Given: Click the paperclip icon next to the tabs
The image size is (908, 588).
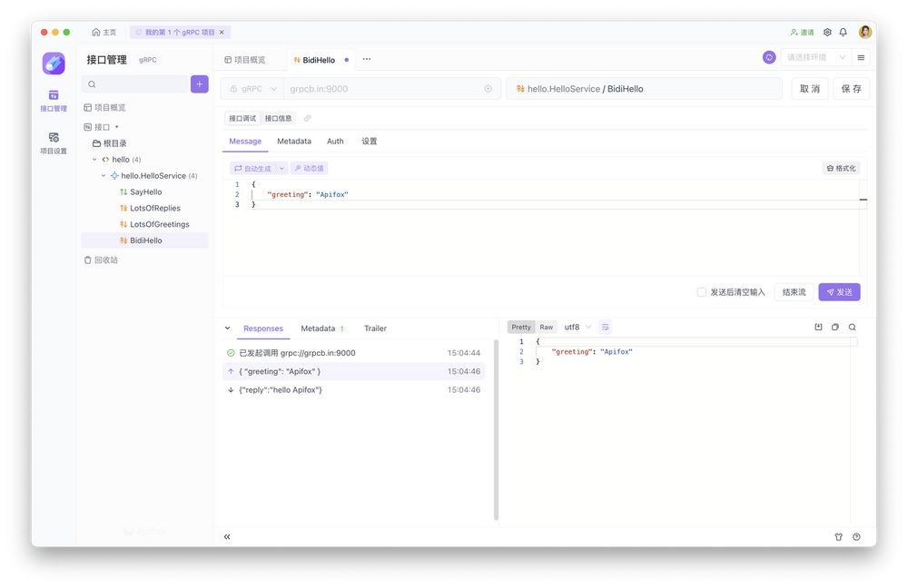Looking at the screenshot, I should point(309,119).
